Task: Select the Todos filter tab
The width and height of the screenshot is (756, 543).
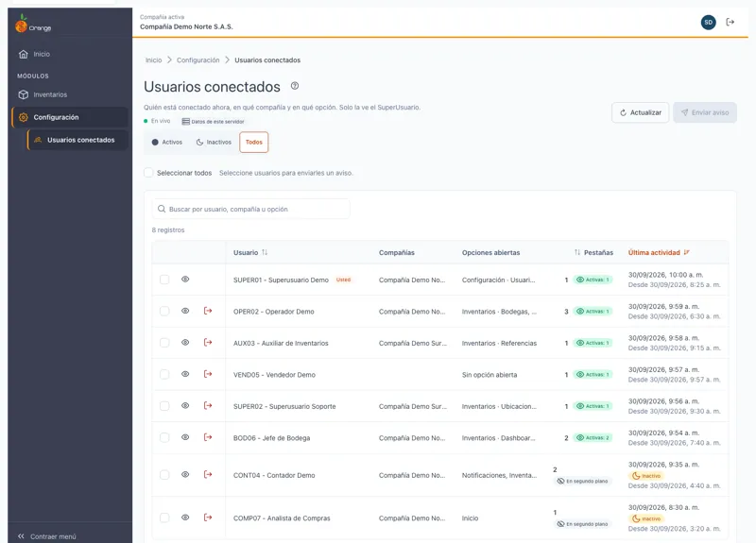Action: click(x=253, y=143)
